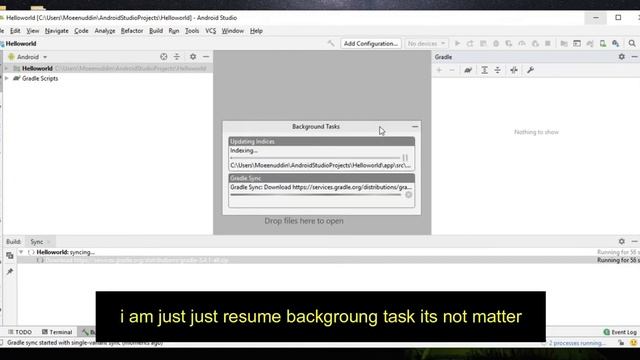Cancel the Gradle Sync task

[x=409, y=195]
